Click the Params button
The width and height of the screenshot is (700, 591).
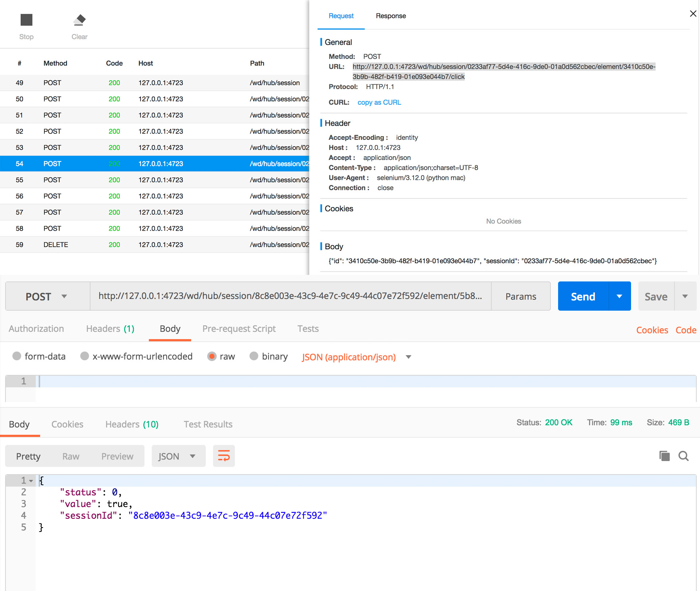pyautogui.click(x=521, y=296)
